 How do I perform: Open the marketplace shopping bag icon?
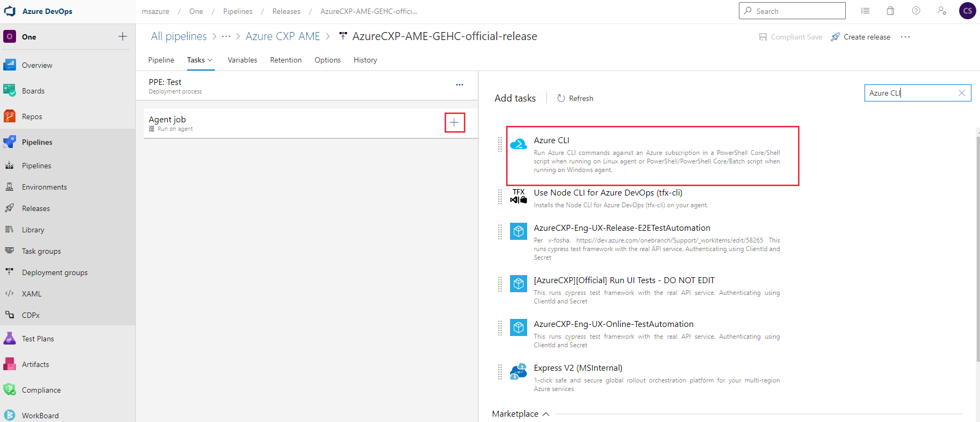pyautogui.click(x=891, y=11)
